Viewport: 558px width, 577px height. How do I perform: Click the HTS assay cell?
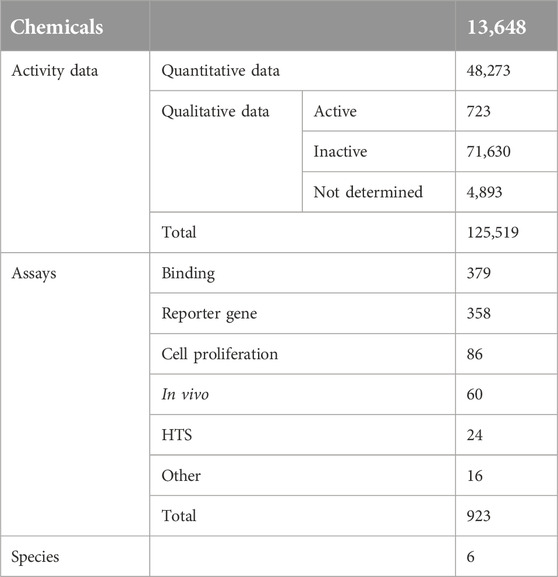(302, 435)
